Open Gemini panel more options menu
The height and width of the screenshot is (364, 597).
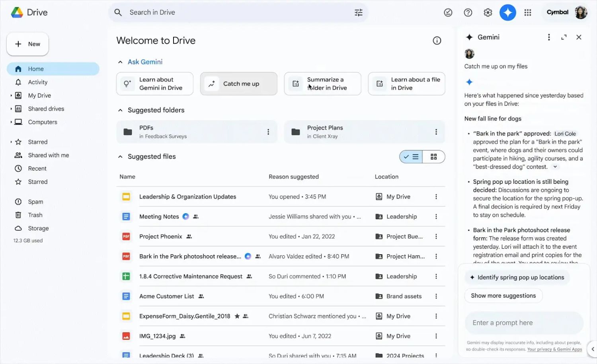pyautogui.click(x=549, y=37)
